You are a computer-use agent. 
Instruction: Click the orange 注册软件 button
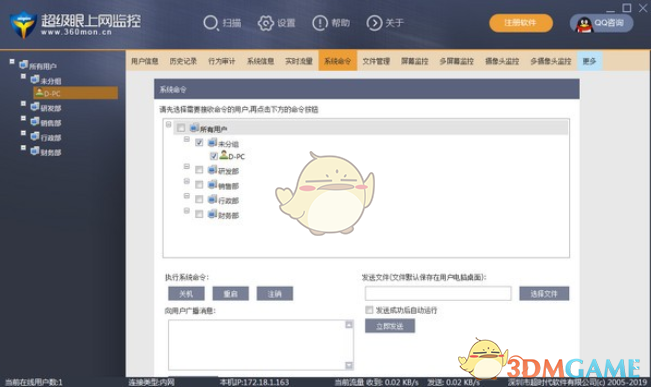click(521, 23)
